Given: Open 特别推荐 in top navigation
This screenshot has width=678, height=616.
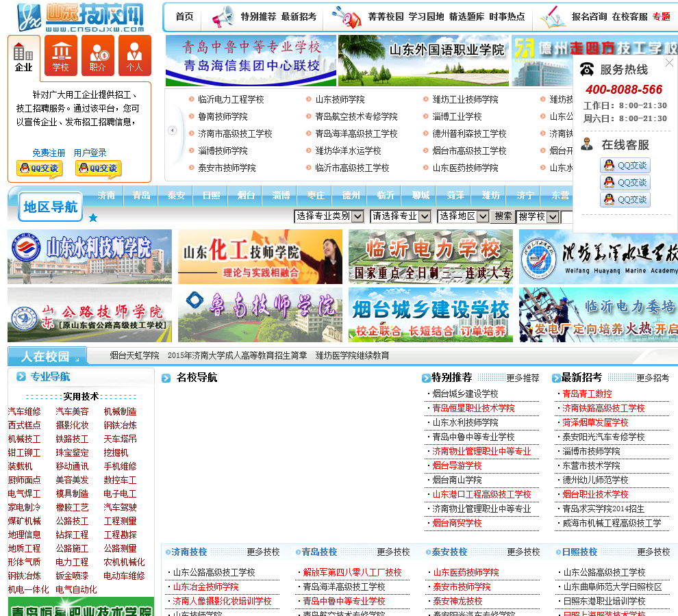Looking at the screenshot, I should pos(258,17).
